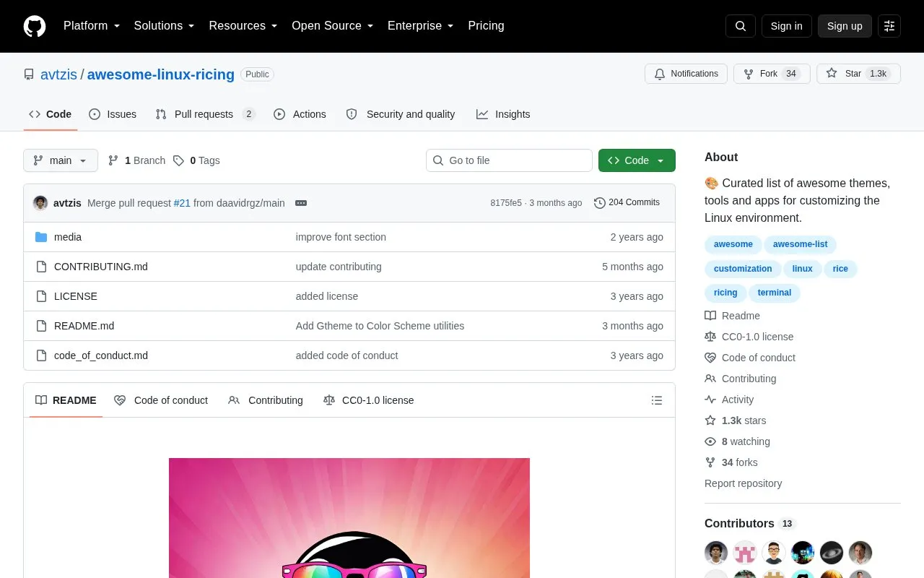Open awesome-linux-ricing repository link
The width and height of the screenshot is (924, 578).
(160, 74)
